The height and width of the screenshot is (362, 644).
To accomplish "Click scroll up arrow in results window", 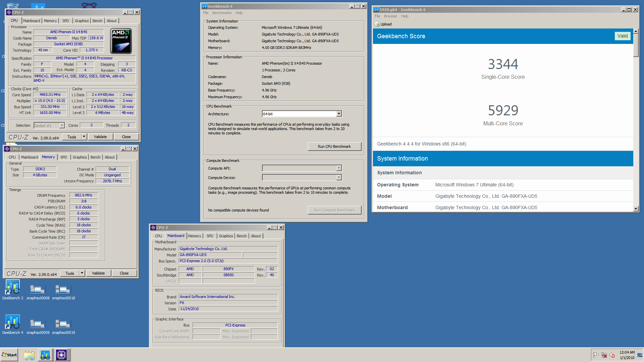I will tap(636, 31).
